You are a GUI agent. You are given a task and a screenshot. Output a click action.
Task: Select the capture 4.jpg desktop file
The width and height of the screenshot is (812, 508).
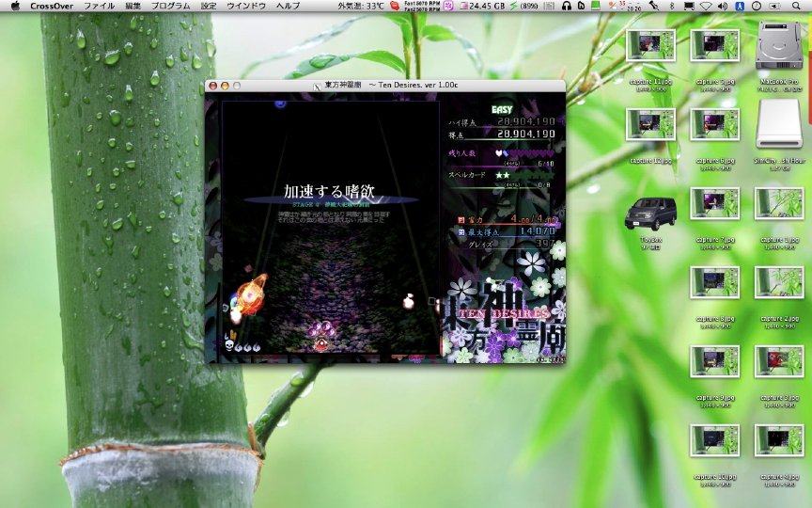(779, 440)
